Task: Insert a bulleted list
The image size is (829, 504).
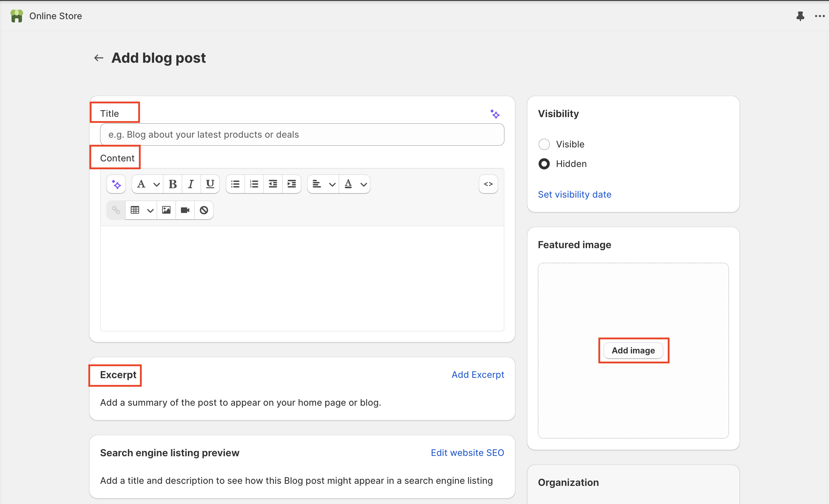Action: [x=235, y=184]
